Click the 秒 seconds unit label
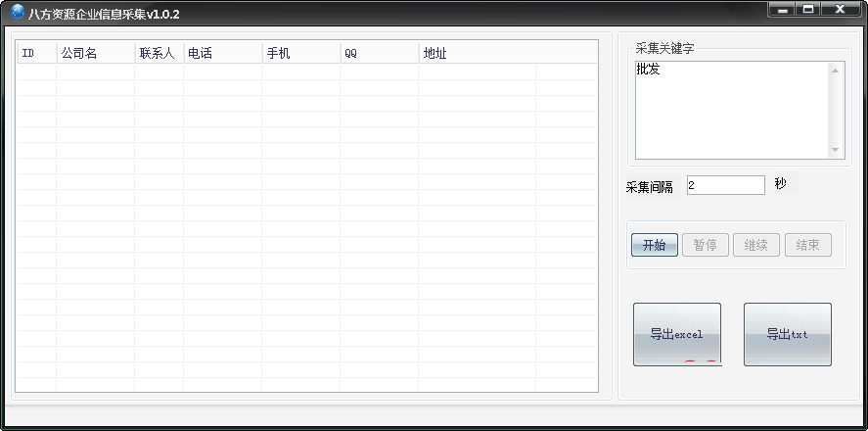Screen dimensions: 868x431 pos(781,184)
